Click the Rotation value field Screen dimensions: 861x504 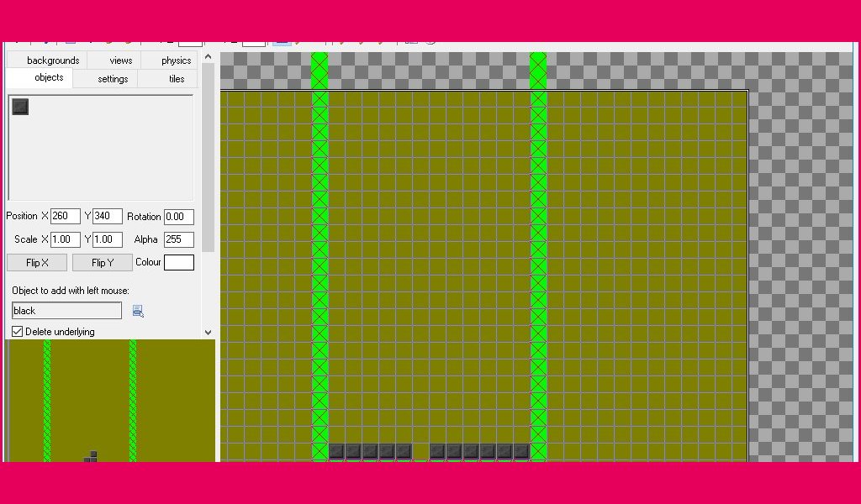(x=179, y=217)
